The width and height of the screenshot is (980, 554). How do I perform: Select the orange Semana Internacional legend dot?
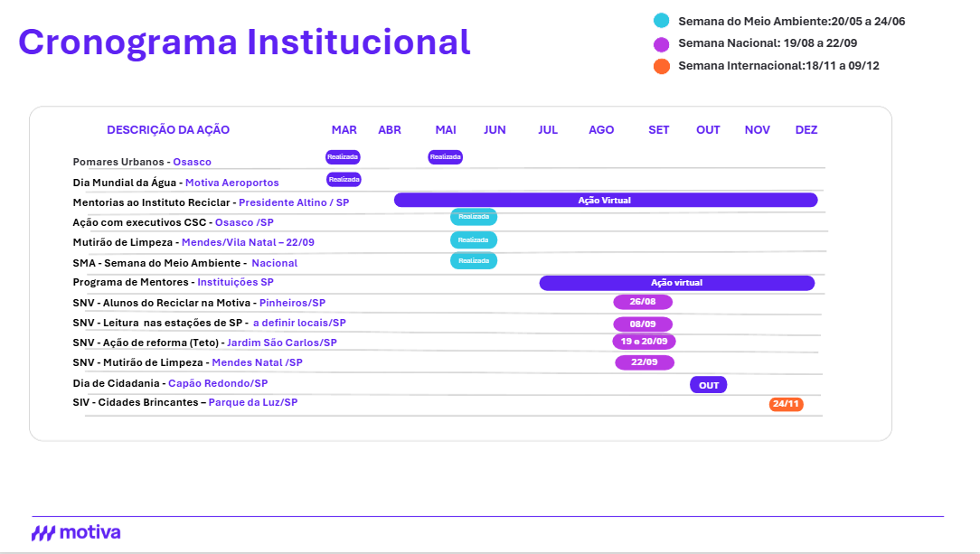[661, 66]
